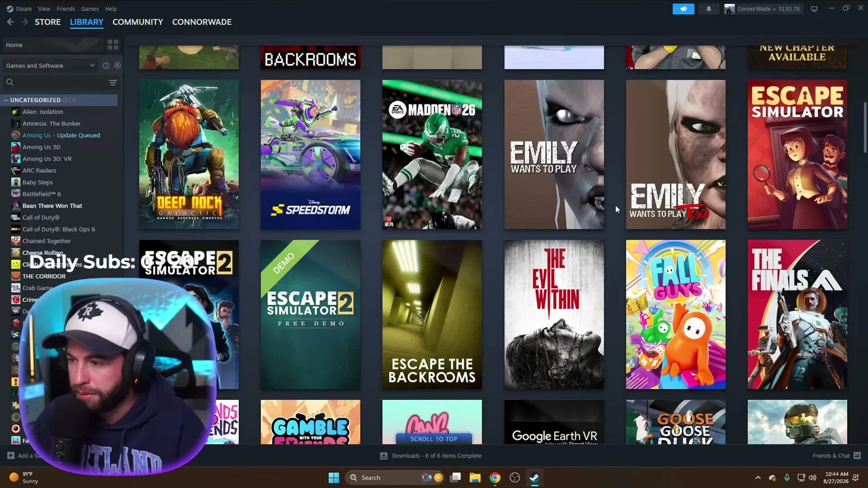Open Escape the Backrooms game cover

tap(432, 315)
